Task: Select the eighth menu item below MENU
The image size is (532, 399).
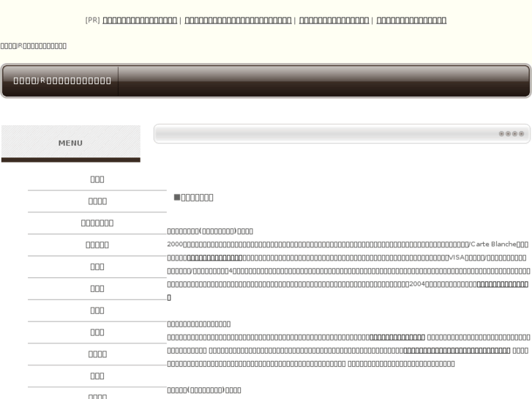Action: tap(97, 332)
